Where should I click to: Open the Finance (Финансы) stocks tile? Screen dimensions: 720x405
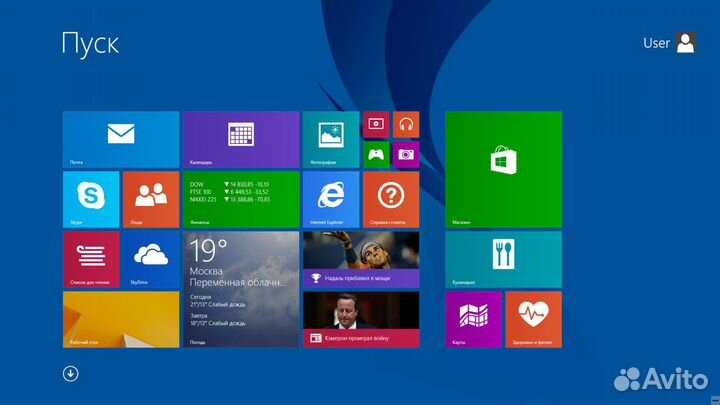tap(241, 200)
